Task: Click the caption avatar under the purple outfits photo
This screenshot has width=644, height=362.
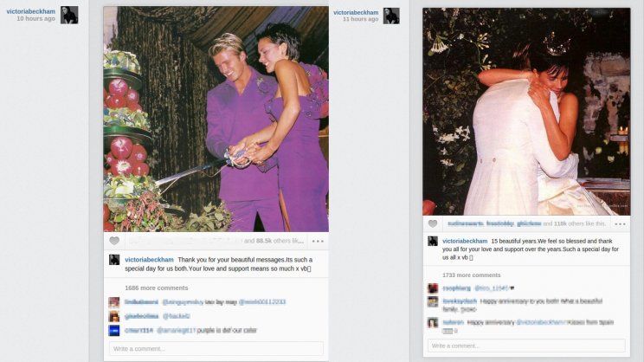Action: (114, 260)
